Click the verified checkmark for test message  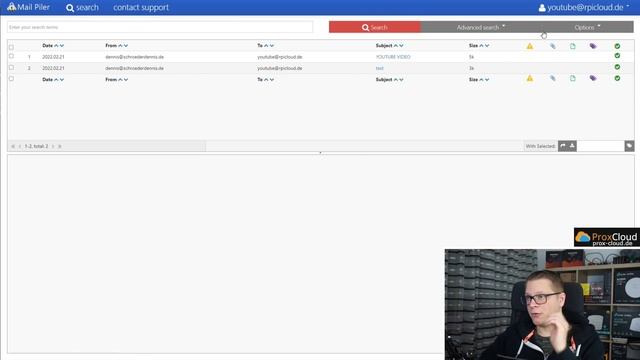click(x=617, y=67)
